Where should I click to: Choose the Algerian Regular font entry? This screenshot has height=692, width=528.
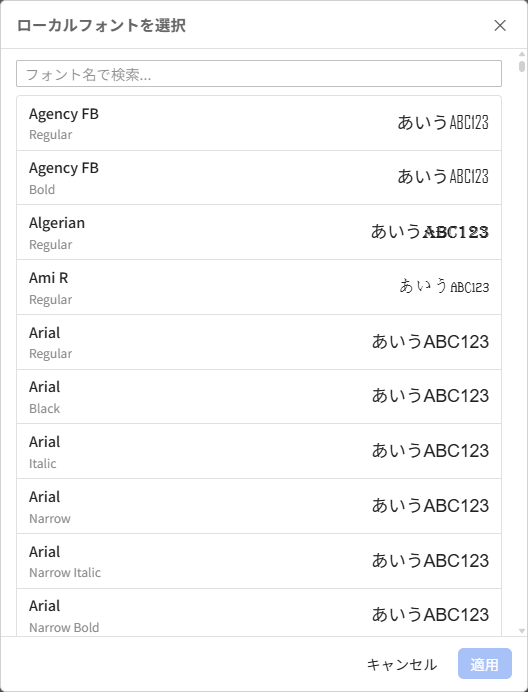point(259,232)
